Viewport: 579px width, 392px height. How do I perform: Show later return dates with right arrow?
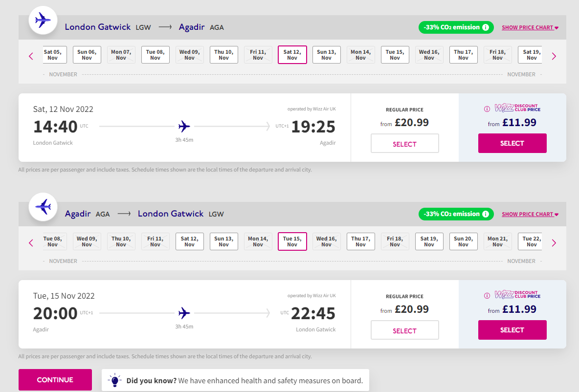pyautogui.click(x=554, y=243)
